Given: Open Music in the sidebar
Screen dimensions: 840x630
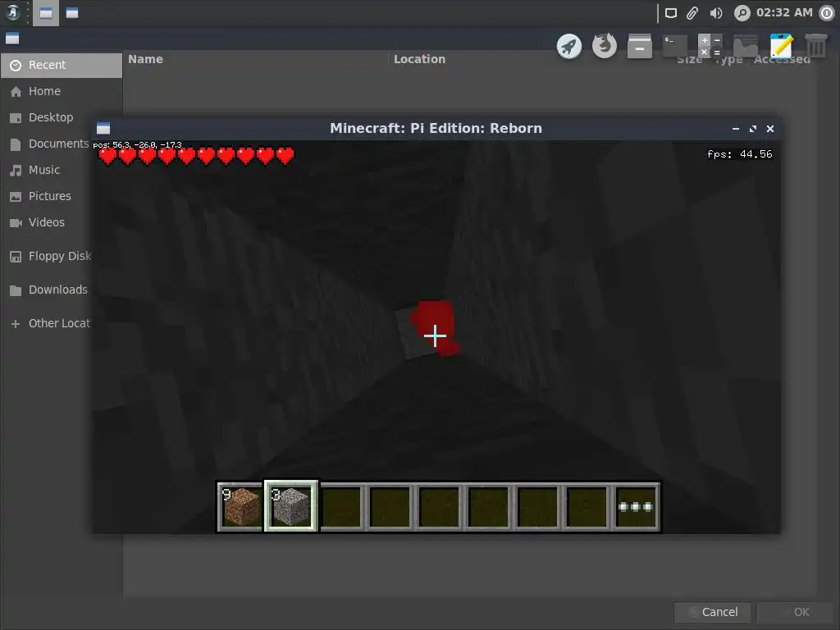Looking at the screenshot, I should pyautogui.click(x=47, y=170).
